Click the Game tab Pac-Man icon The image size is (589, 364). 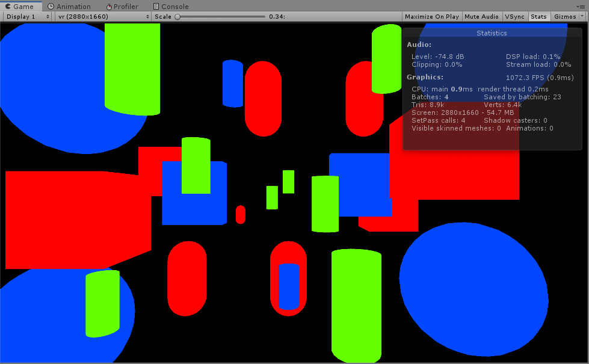8,7
